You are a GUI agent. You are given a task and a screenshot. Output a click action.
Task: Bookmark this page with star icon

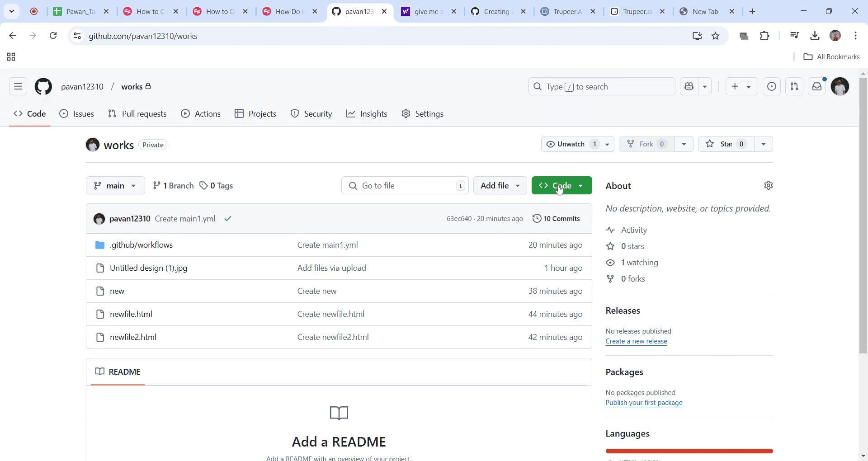[715, 36]
